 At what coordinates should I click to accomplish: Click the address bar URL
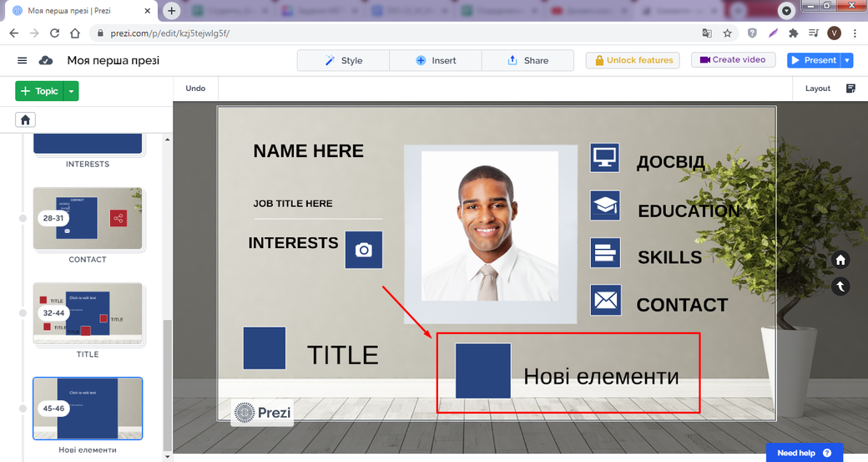[x=170, y=33]
